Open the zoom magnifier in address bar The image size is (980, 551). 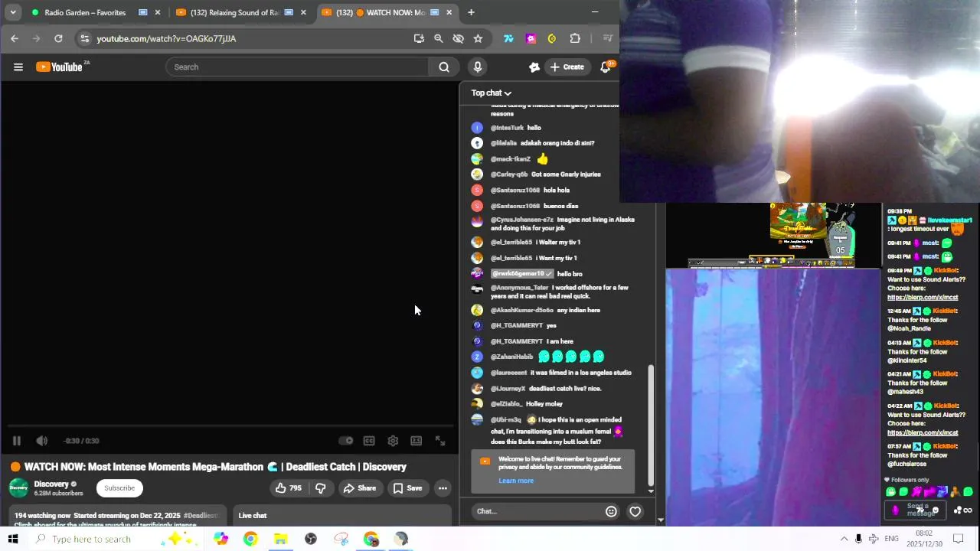tap(439, 38)
